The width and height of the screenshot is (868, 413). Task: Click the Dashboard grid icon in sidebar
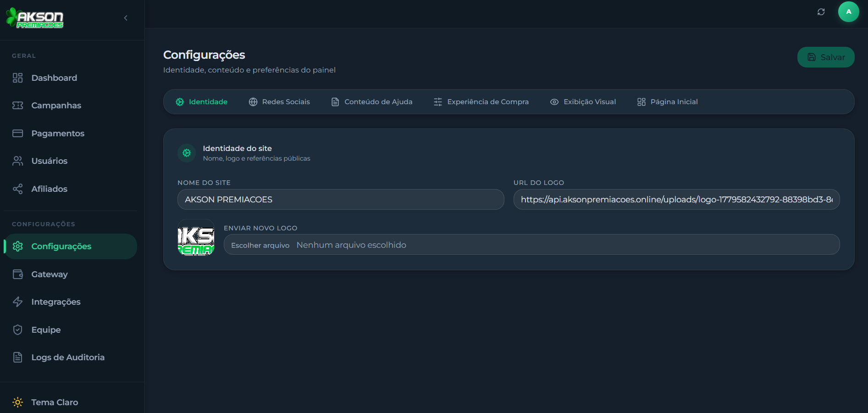tap(17, 78)
